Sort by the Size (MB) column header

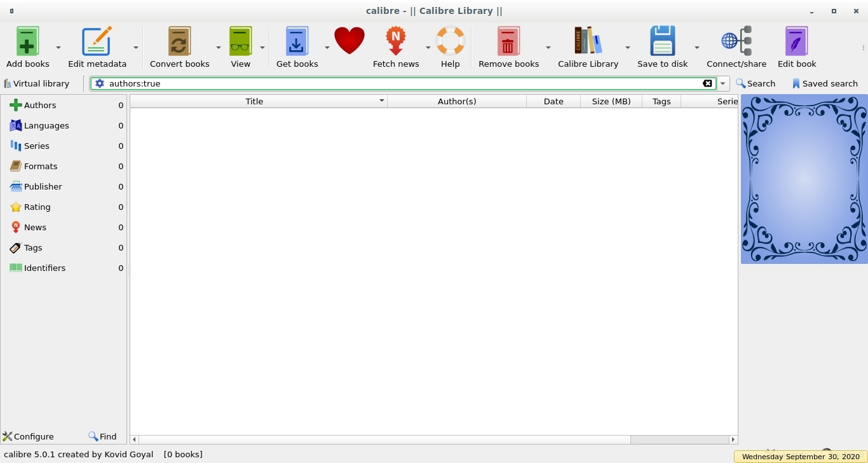pos(611,101)
